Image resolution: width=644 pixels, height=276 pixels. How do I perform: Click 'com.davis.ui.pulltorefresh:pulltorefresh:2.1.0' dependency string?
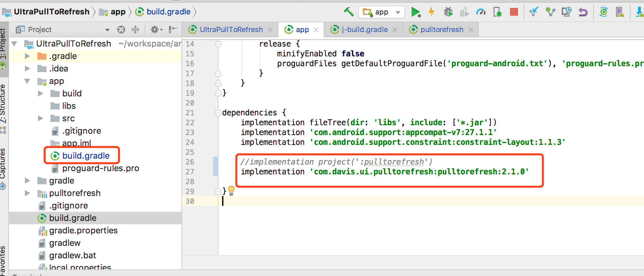pos(419,172)
